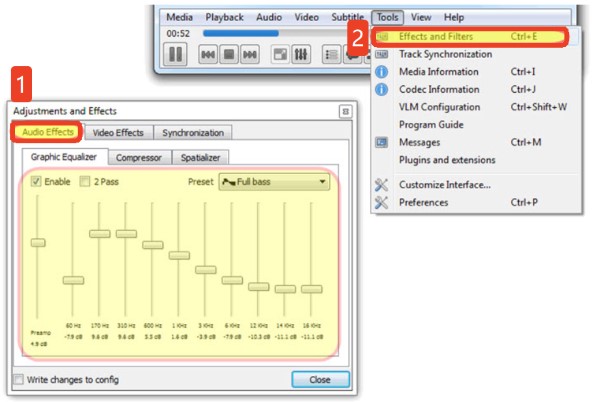The width and height of the screenshot is (600, 402).
Task: Click the 6 KHz band slider handle
Action: tap(232, 280)
